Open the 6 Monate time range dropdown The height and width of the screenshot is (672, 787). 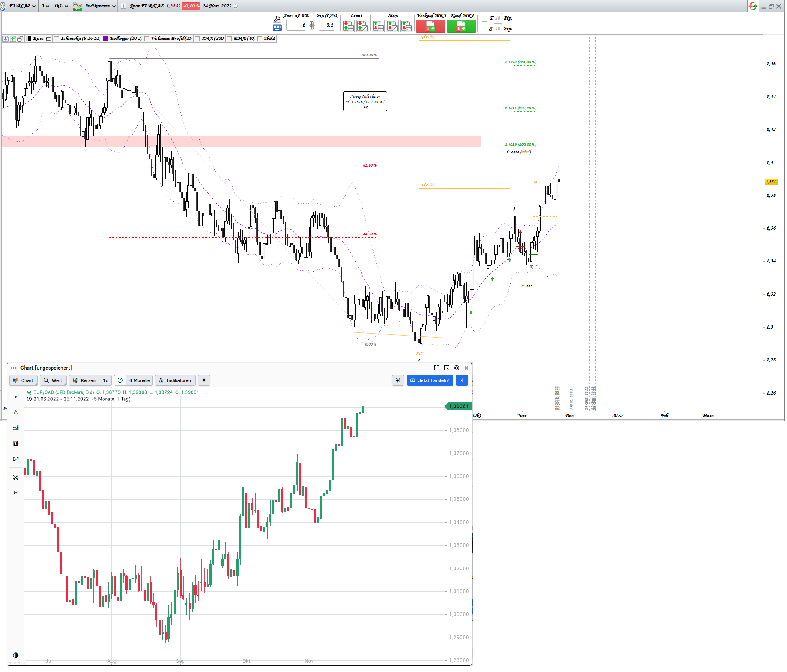point(139,380)
